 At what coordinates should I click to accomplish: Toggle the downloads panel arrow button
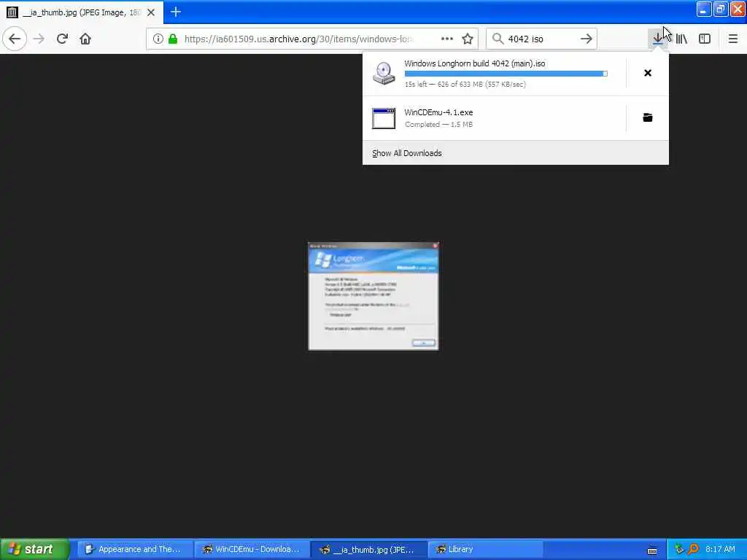(658, 39)
